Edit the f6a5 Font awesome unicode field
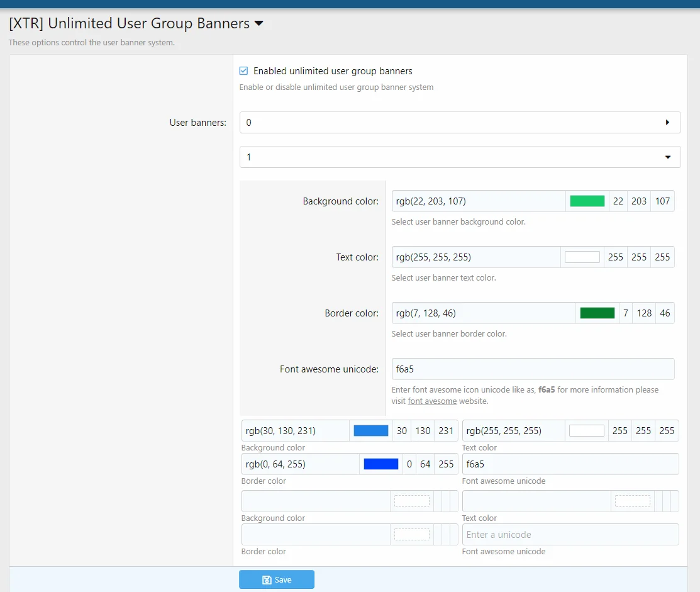The height and width of the screenshot is (592, 700). coord(533,369)
